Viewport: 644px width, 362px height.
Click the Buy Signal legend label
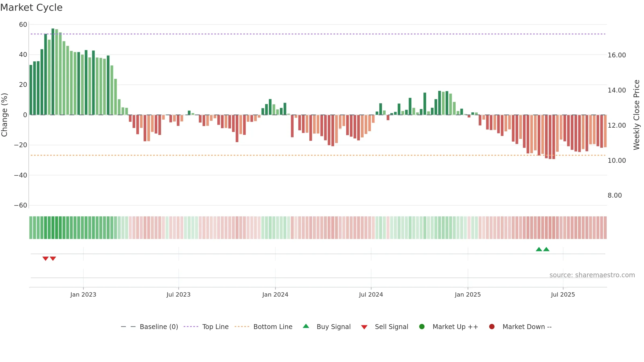coord(334,327)
